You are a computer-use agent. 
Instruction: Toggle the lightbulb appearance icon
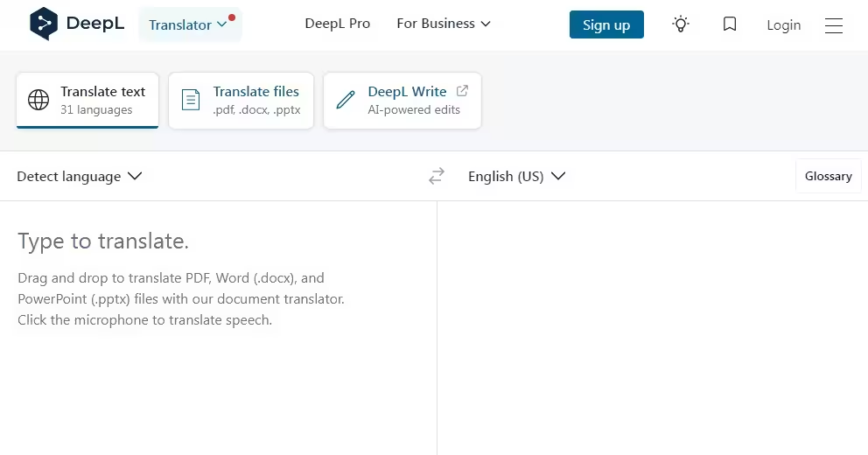click(680, 24)
